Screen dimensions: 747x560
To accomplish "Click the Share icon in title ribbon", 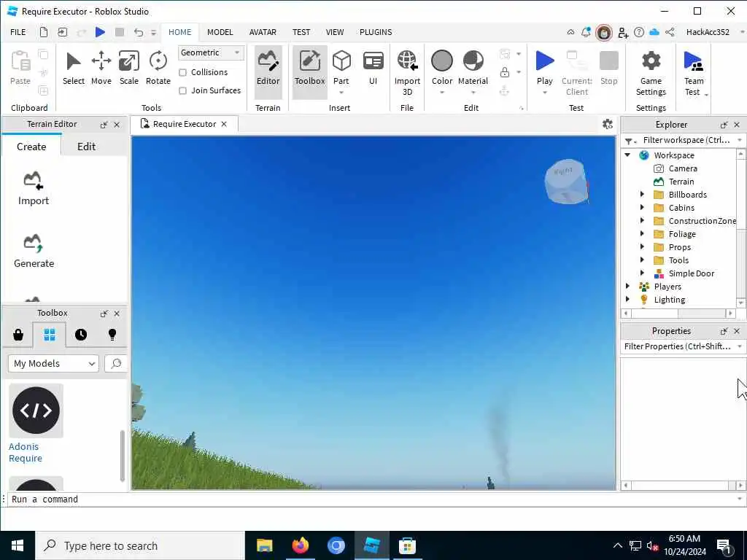I will (670, 32).
